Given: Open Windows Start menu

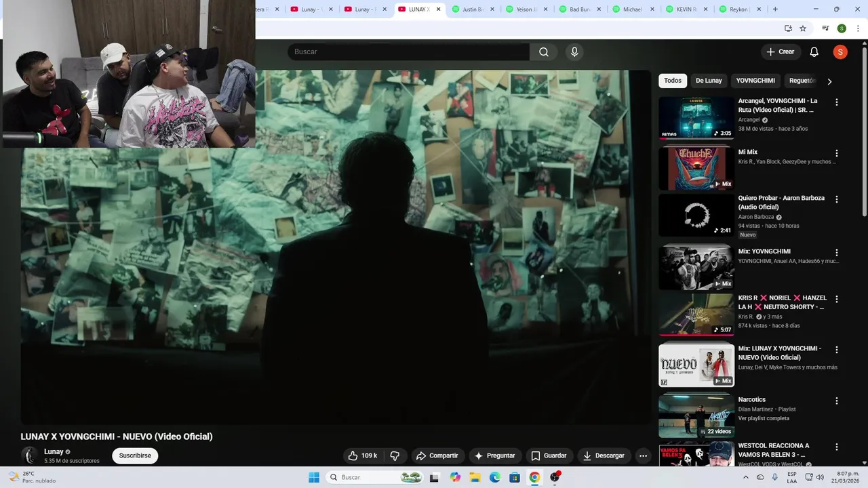Looking at the screenshot, I should [x=314, y=477].
